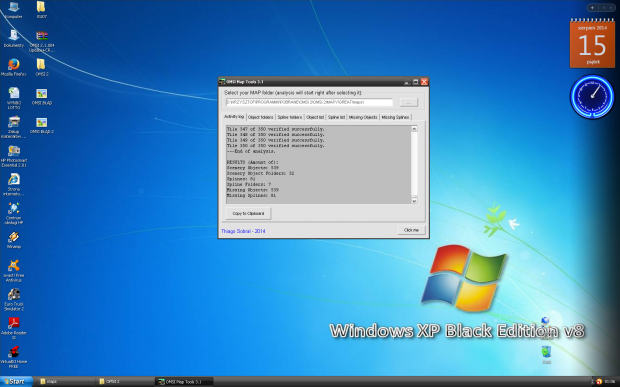Viewport: 620px width, 387px height.
Task: Switch to the Activity log tab
Action: click(234, 117)
